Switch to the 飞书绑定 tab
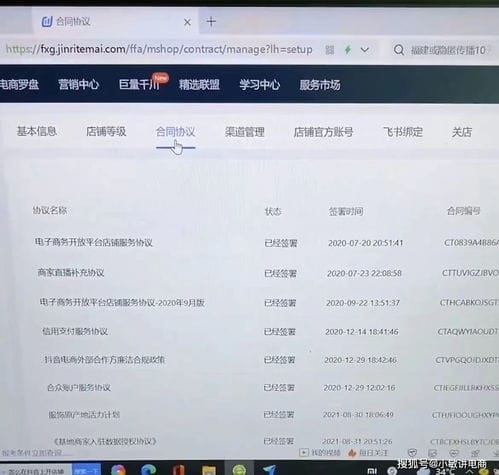Image resolution: width=499 pixels, height=475 pixels. tap(403, 132)
